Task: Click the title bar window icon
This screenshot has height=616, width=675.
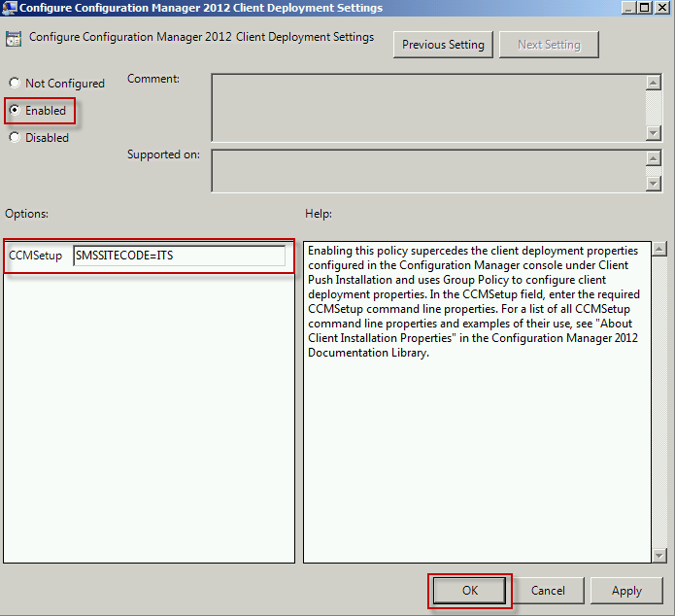Action: pos(10,8)
